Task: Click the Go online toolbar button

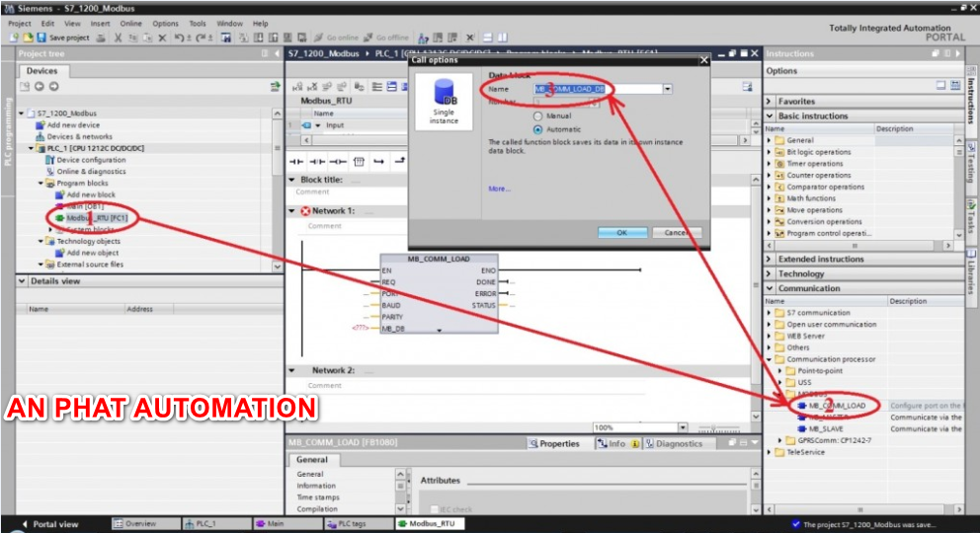Action: tap(336, 38)
